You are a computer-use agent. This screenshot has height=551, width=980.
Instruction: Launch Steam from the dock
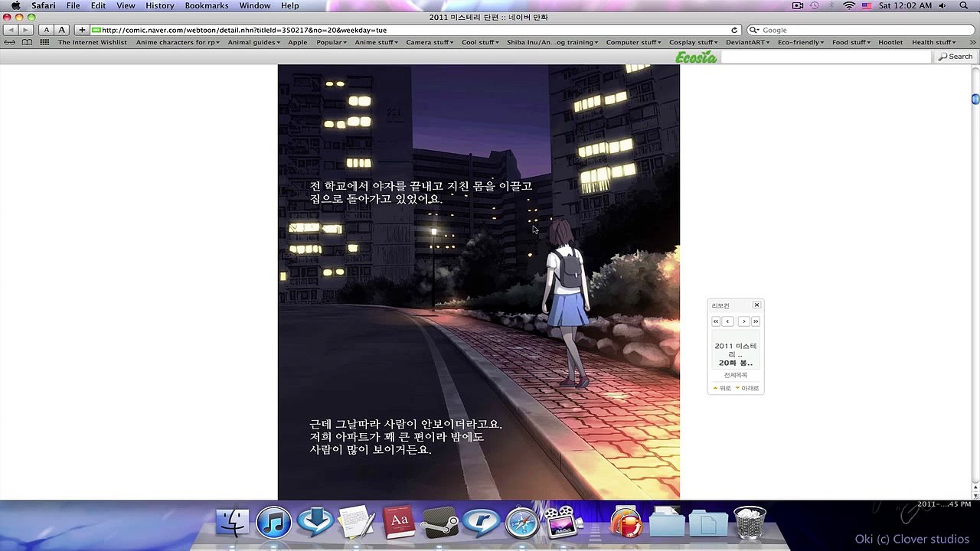pos(439,523)
